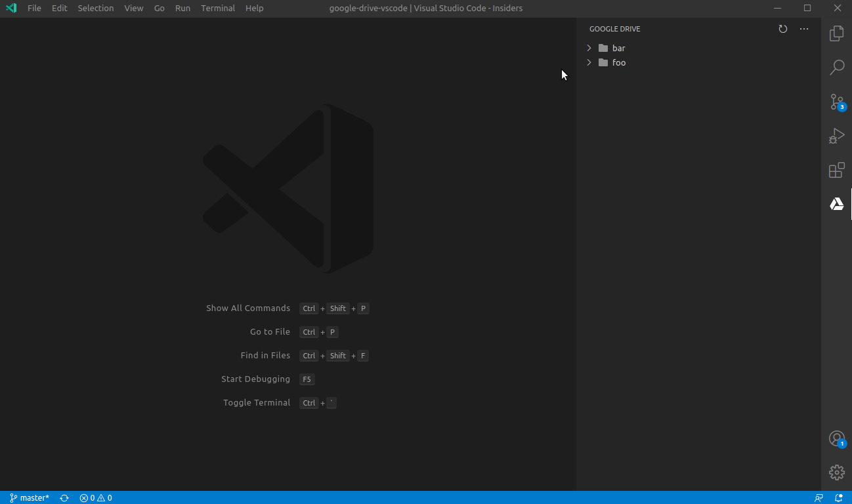Open the Extensions view icon
The image size is (852, 504).
(836, 170)
